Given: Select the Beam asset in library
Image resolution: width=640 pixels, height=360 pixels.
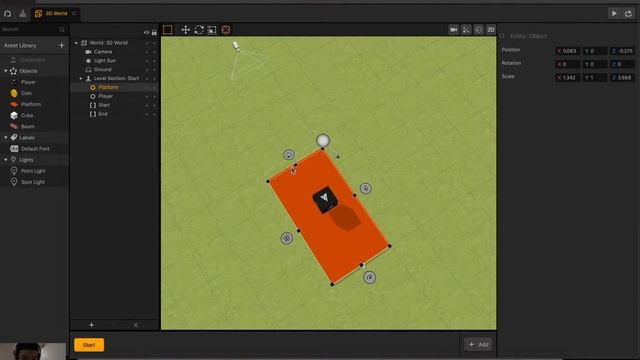Looking at the screenshot, I should click(27, 127).
